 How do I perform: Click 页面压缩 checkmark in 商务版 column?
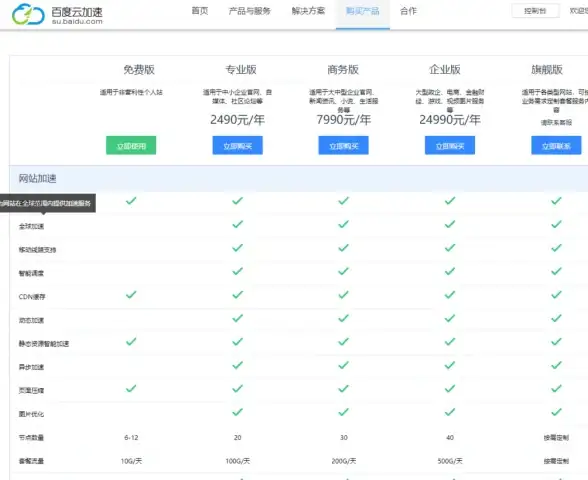coord(344,388)
